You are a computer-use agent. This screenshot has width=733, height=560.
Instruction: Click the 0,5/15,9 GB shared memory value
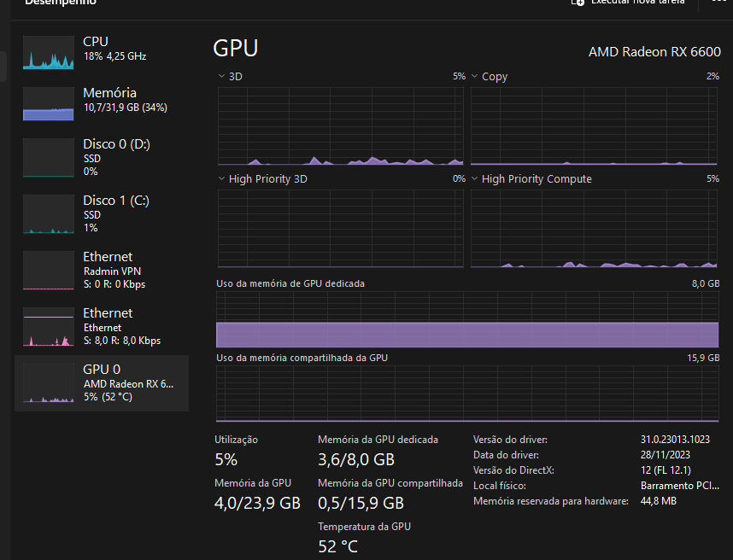(361, 503)
